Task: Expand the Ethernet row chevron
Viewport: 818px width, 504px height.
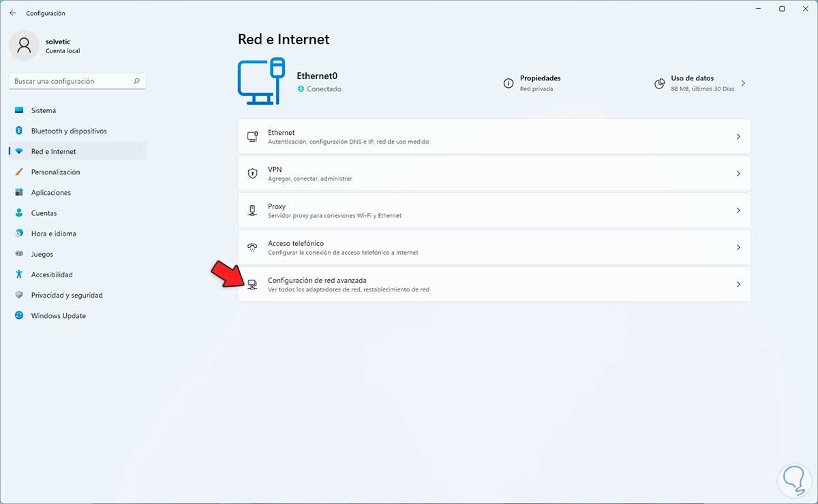Action: (738, 137)
